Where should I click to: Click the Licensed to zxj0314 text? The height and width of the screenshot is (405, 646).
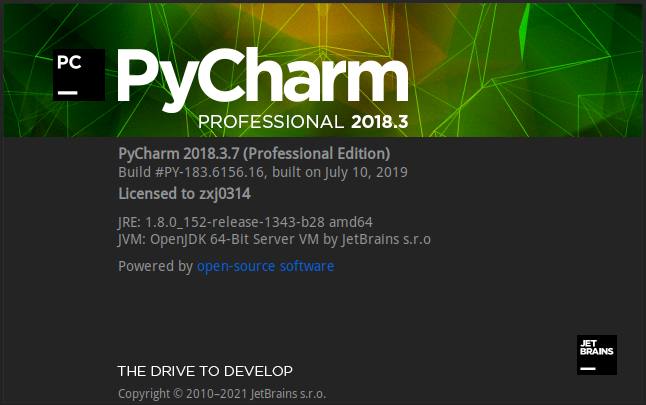pyautogui.click(x=184, y=194)
